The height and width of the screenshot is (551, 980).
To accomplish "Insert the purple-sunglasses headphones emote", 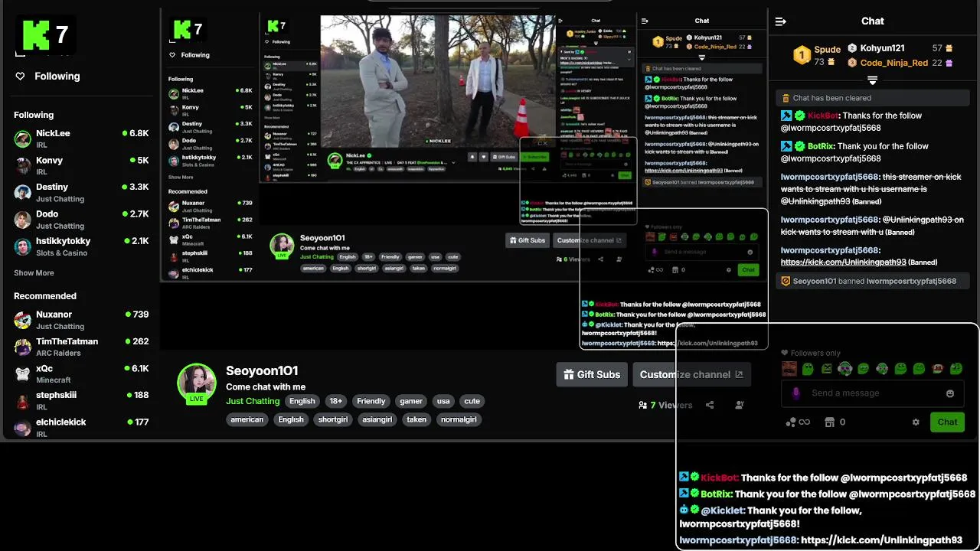I will click(x=844, y=369).
